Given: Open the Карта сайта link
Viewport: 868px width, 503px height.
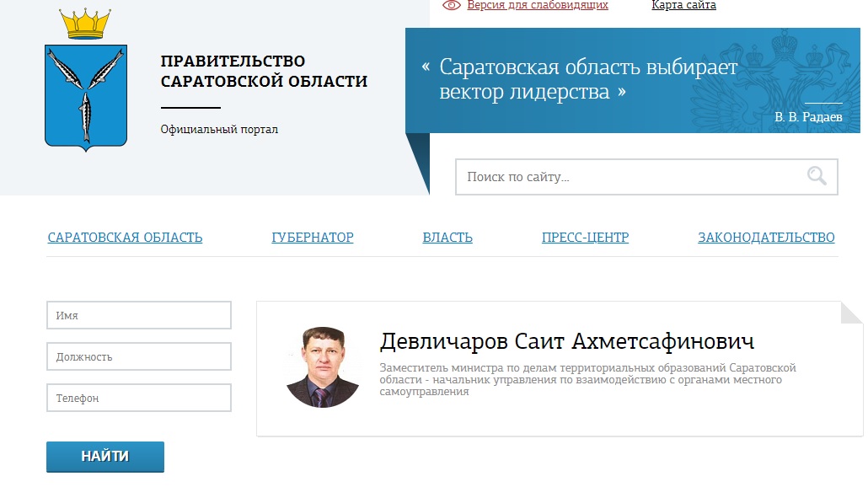Looking at the screenshot, I should (683, 5).
